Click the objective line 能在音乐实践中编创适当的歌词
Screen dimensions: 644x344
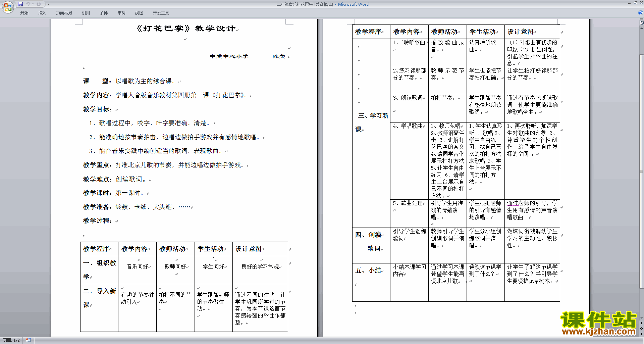(x=156, y=151)
